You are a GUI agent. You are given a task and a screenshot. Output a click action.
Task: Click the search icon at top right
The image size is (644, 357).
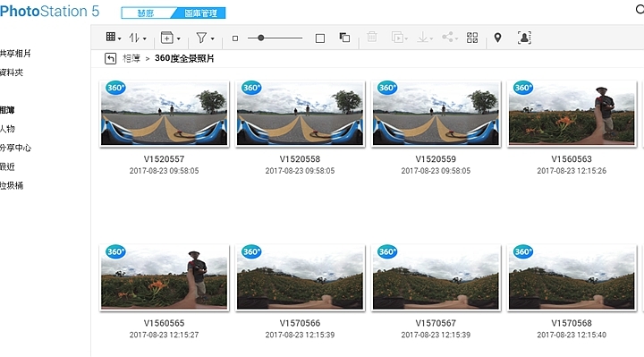click(x=640, y=9)
